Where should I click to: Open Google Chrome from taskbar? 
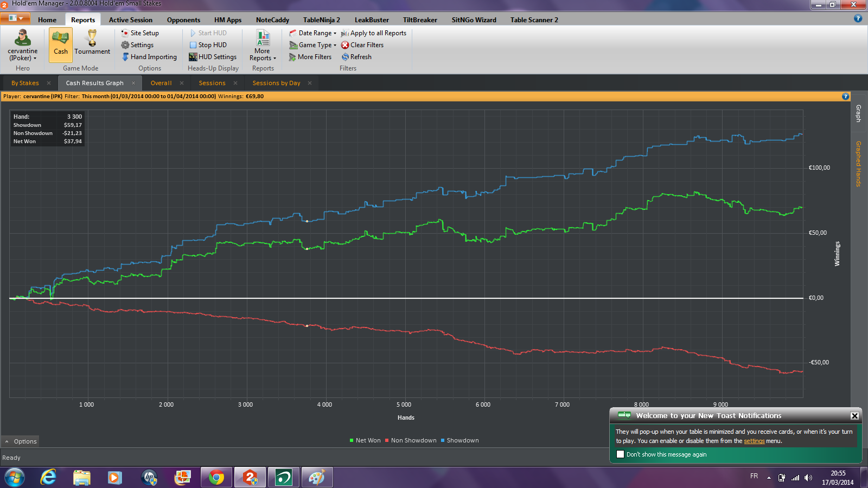[x=216, y=478]
